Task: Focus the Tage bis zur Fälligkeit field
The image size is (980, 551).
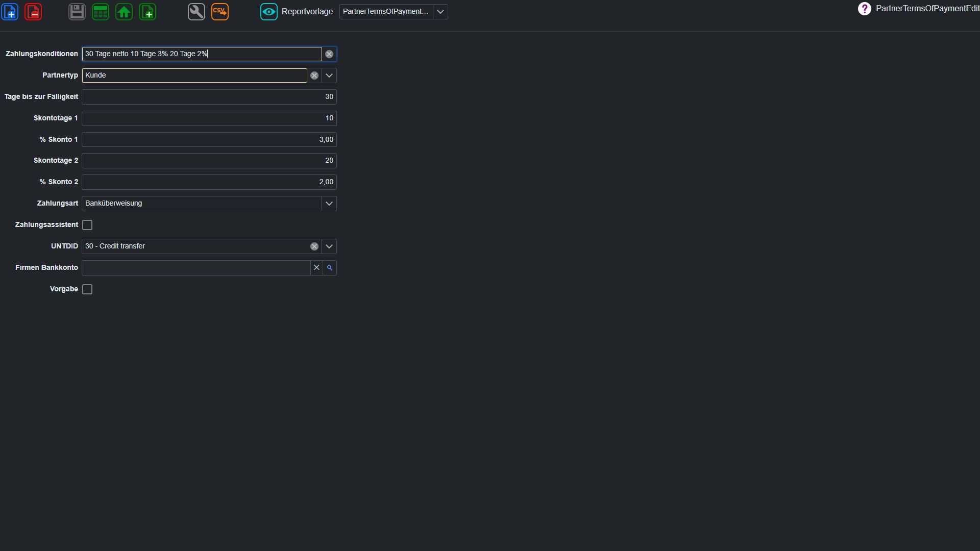Action: 209,97
